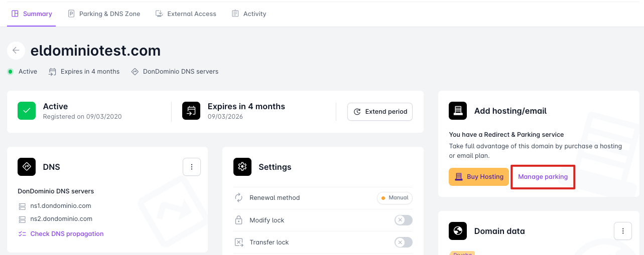Click the Extend period button

380,112
